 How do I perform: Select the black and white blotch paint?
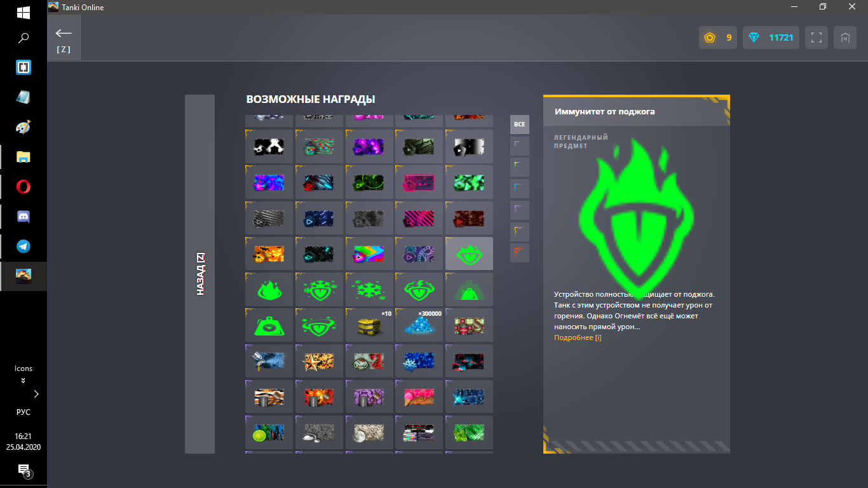click(269, 147)
